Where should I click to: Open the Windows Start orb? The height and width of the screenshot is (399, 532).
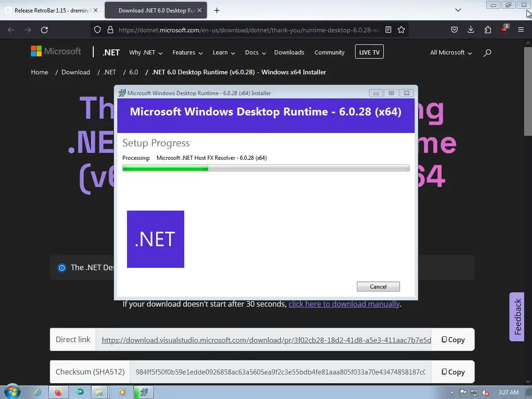click(12, 392)
